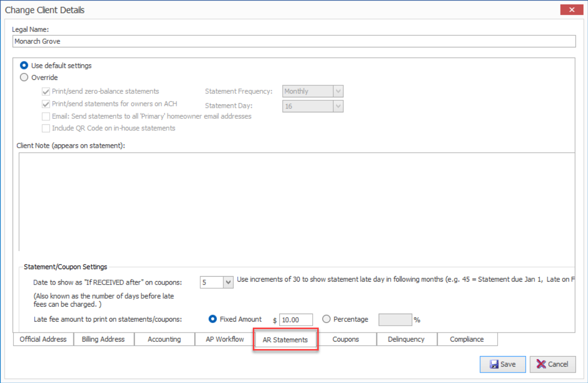Choose Percentage late fee option
This screenshot has height=383, width=588.
pos(326,319)
